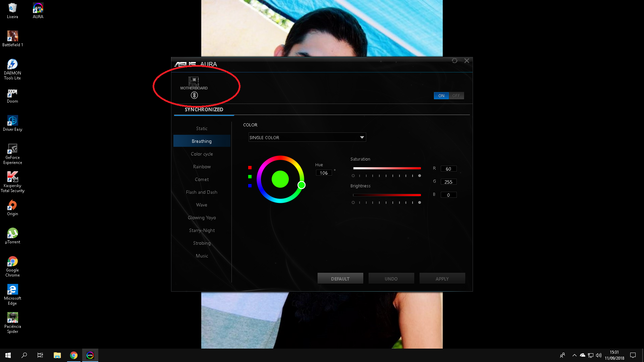Pick the green preset color swatch
Image resolution: width=644 pixels, height=362 pixels.
250,177
